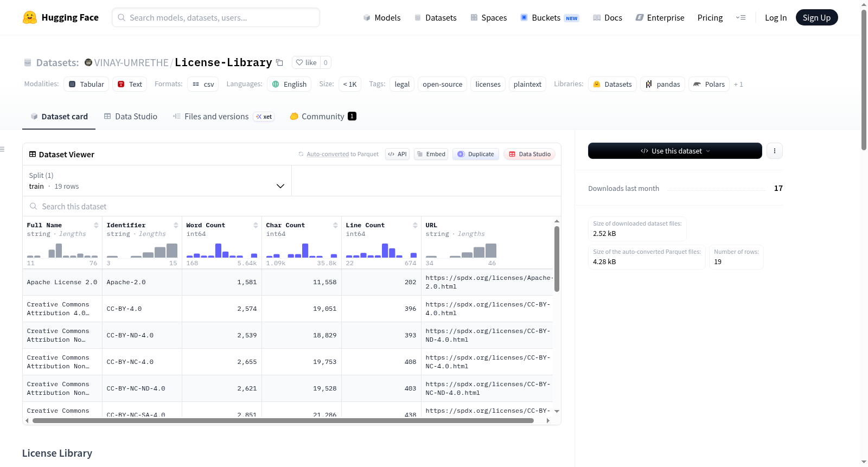Click the Tabular modality tag
868x467 pixels.
87,84
